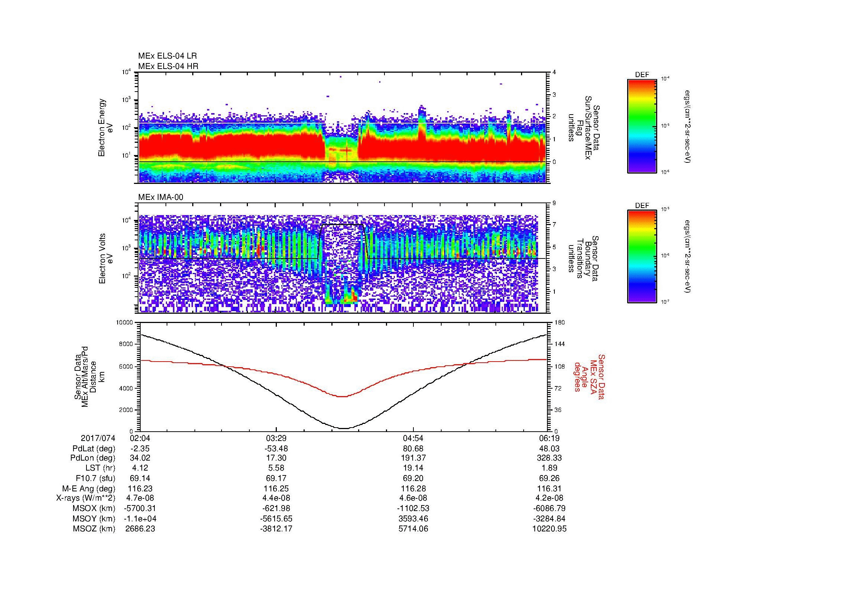Click the F10.7 (sfu) row label

point(95,478)
